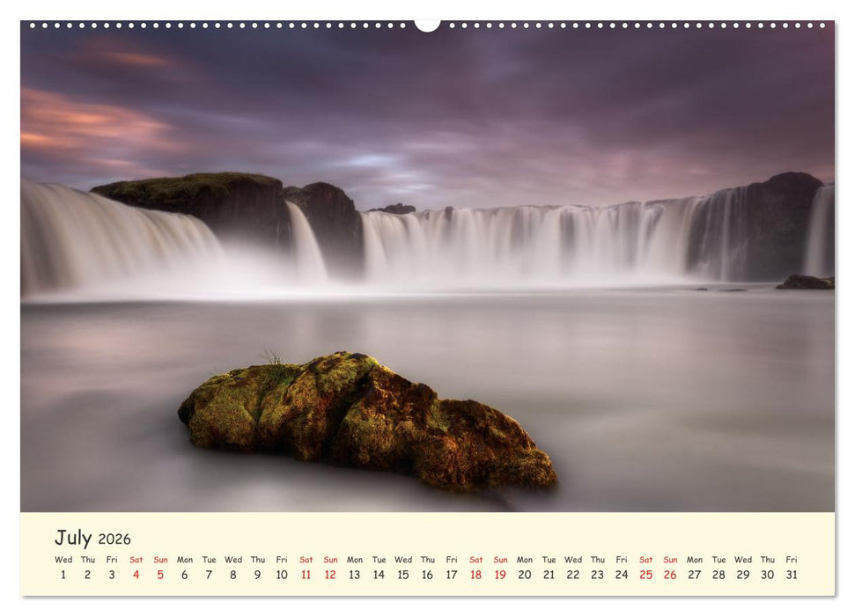Click the month name July
The height and width of the screenshot is (616, 855).
(x=75, y=537)
